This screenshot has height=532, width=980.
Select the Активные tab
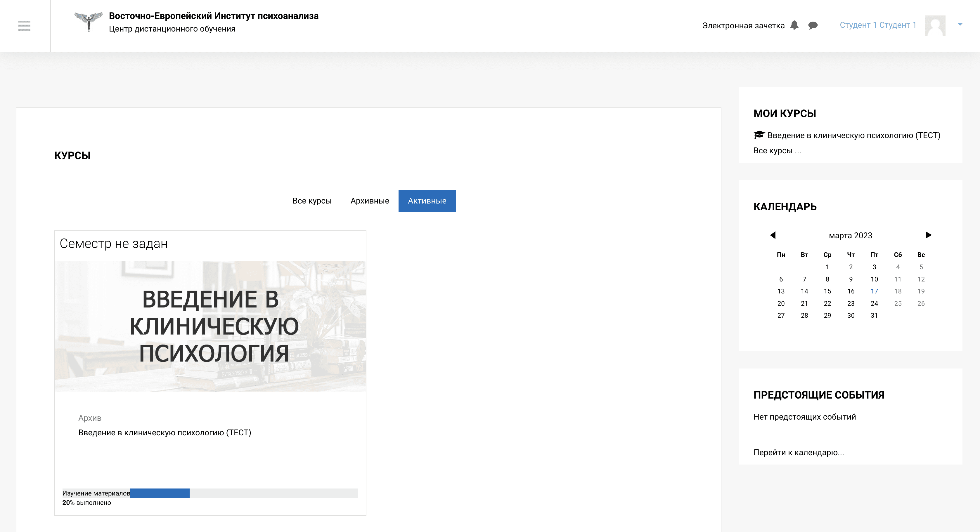(427, 201)
